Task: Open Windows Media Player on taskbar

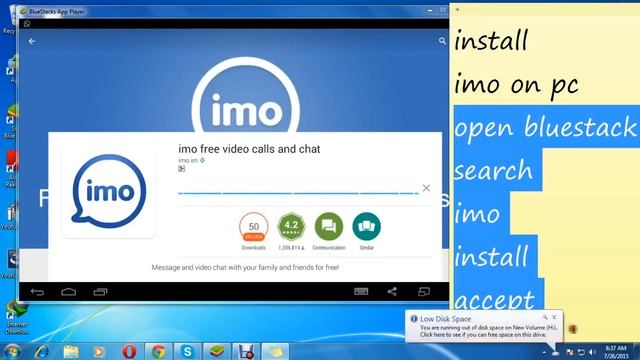Action: click(99, 351)
